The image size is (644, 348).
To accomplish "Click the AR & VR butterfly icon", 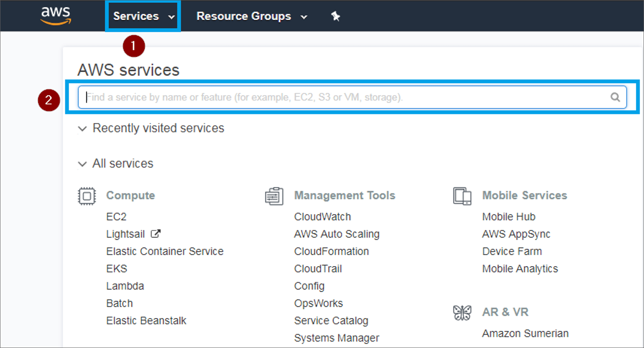I will pos(462,313).
